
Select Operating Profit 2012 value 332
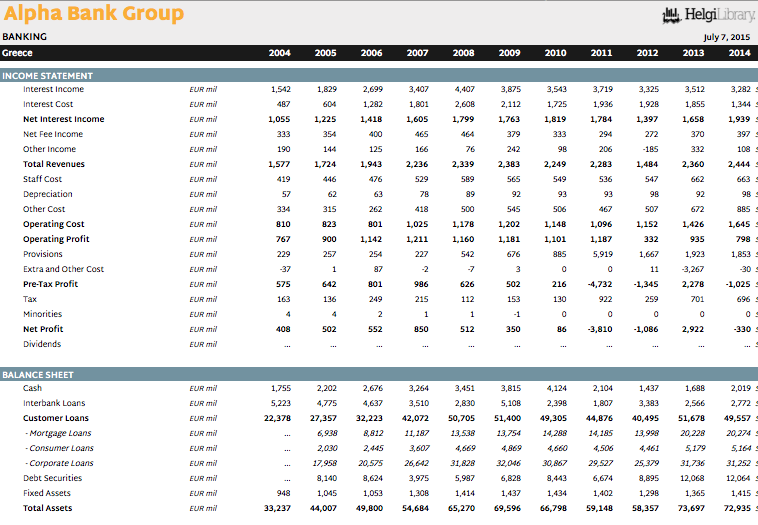651,239
